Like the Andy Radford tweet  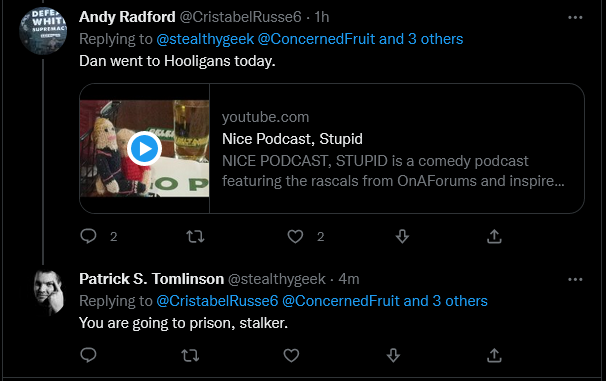coord(295,236)
